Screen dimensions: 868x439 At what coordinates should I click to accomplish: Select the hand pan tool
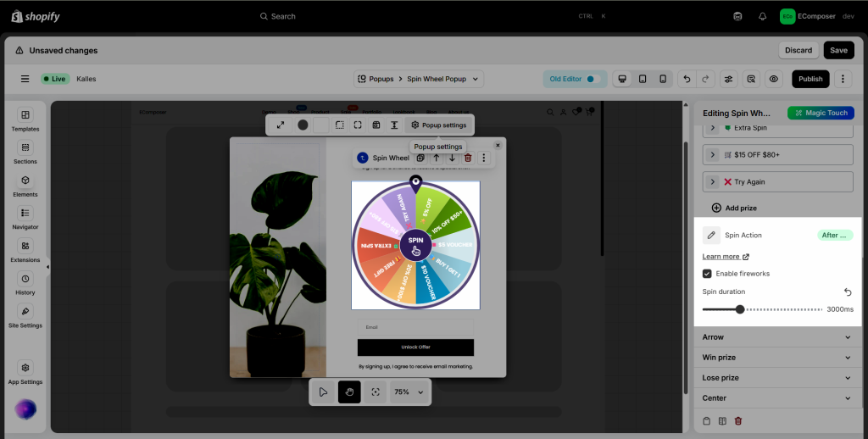coord(349,392)
